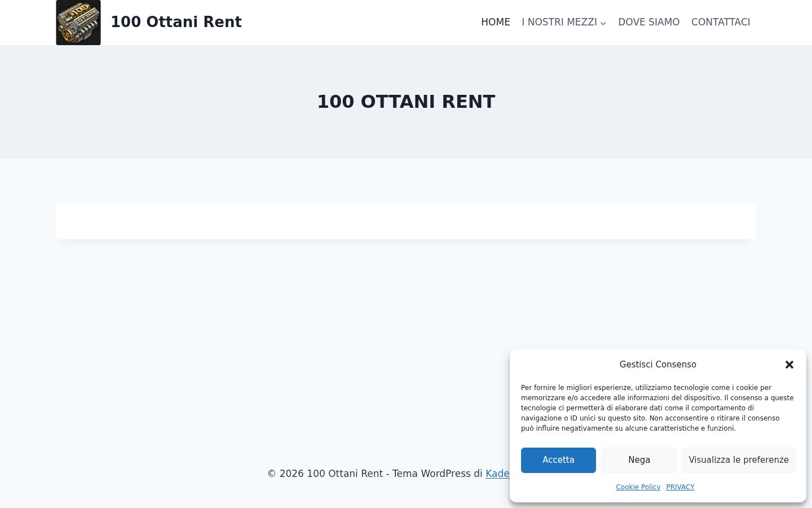Click the 100 OTTANI RENT page heading
This screenshot has width=812, height=508.
pyautogui.click(x=406, y=102)
